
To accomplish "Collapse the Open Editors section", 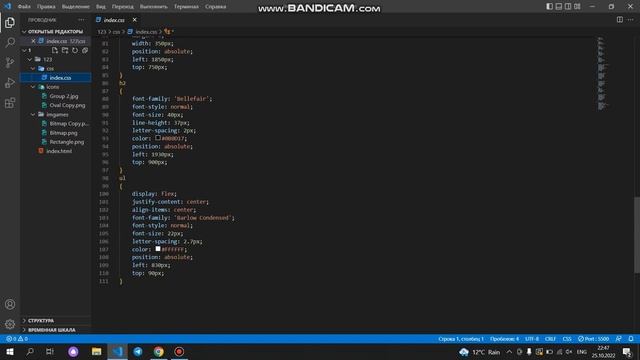I will pyautogui.click(x=55, y=31).
